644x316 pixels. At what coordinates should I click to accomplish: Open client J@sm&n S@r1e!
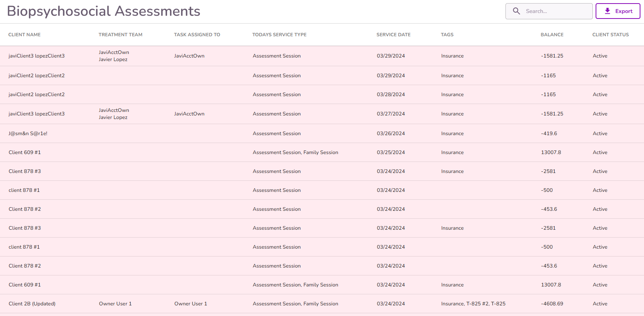click(x=28, y=134)
